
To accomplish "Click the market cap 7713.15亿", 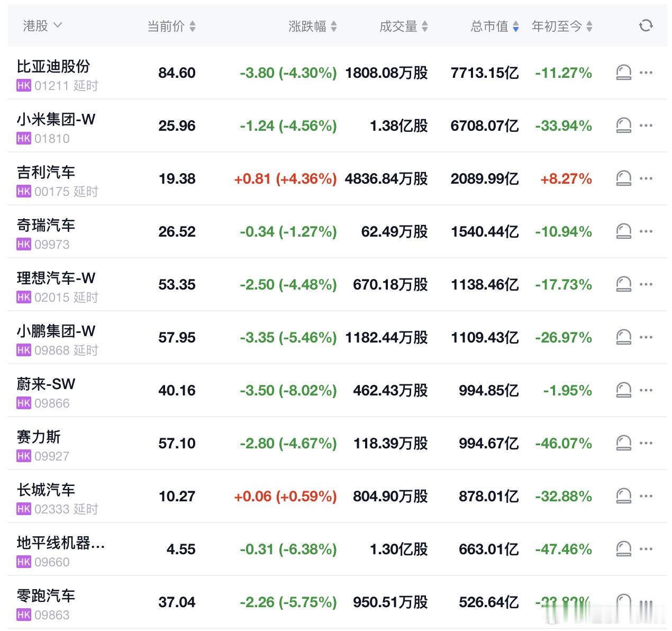I will [x=485, y=73].
